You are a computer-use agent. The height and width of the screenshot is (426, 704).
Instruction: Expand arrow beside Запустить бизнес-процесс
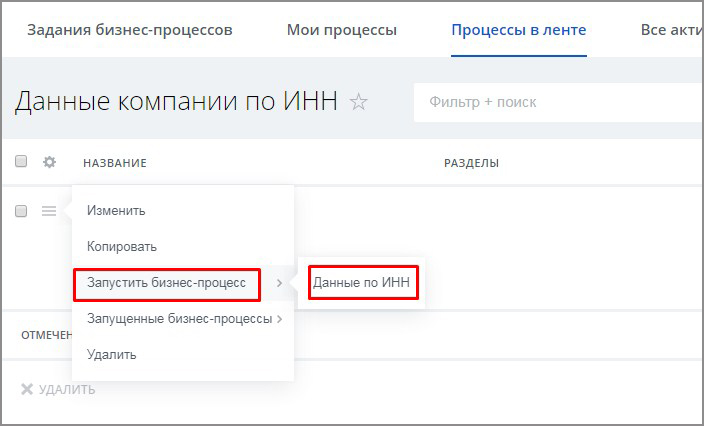(x=279, y=283)
